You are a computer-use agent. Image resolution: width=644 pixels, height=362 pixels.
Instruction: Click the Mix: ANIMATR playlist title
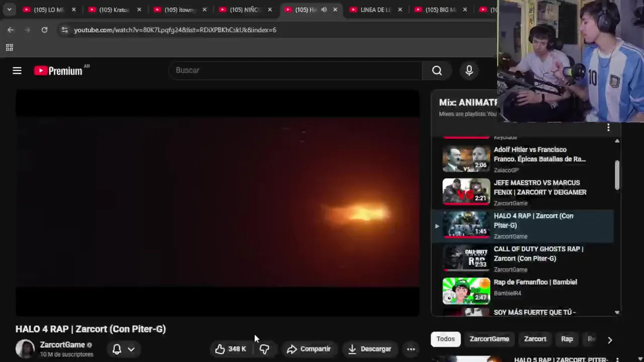pos(468,103)
